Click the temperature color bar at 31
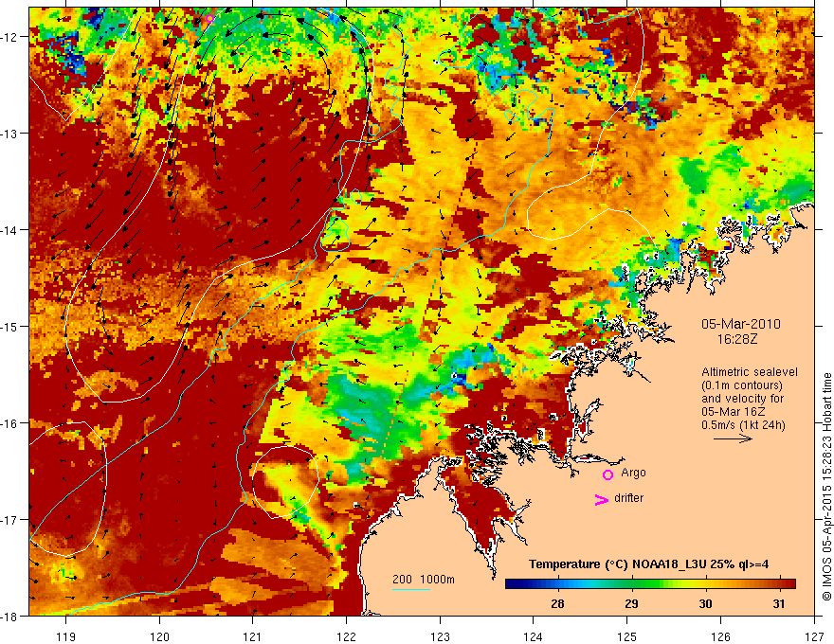Screen dimensions: 834x644 tap(779, 584)
